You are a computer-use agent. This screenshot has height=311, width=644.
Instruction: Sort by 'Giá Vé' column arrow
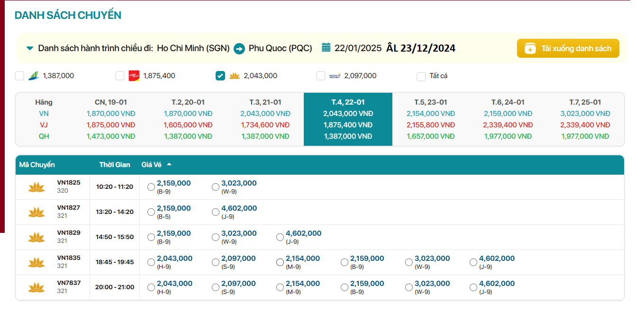click(x=169, y=165)
